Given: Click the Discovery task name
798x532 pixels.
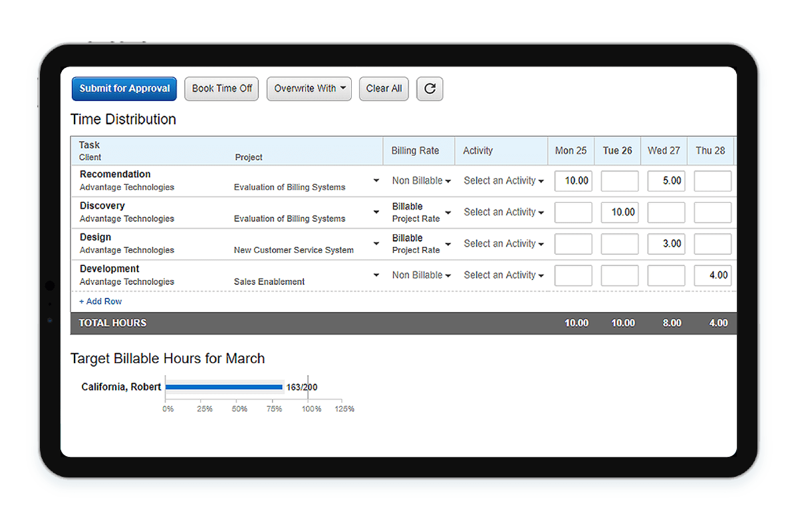Looking at the screenshot, I should (x=102, y=205).
